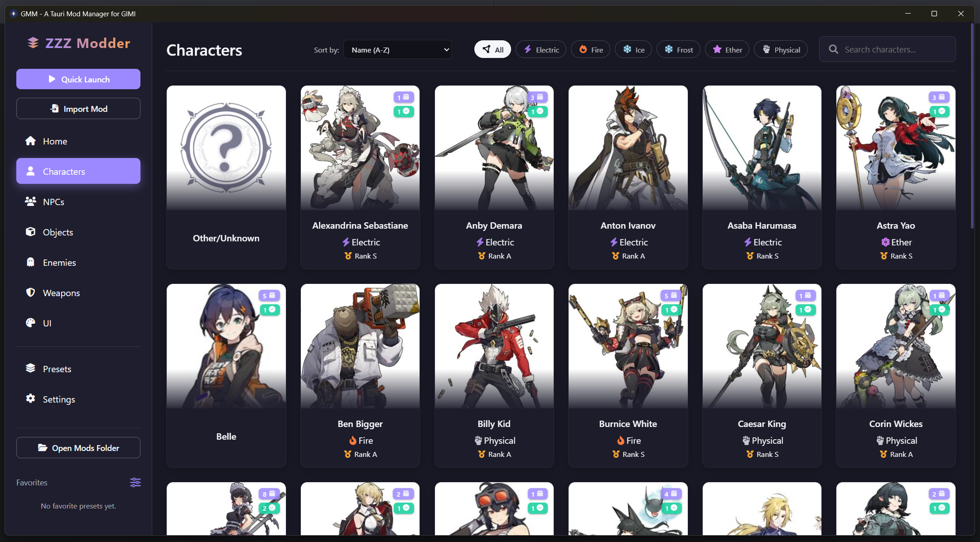The height and width of the screenshot is (542, 980).
Task: Open the Presets panel
Action: tap(57, 369)
